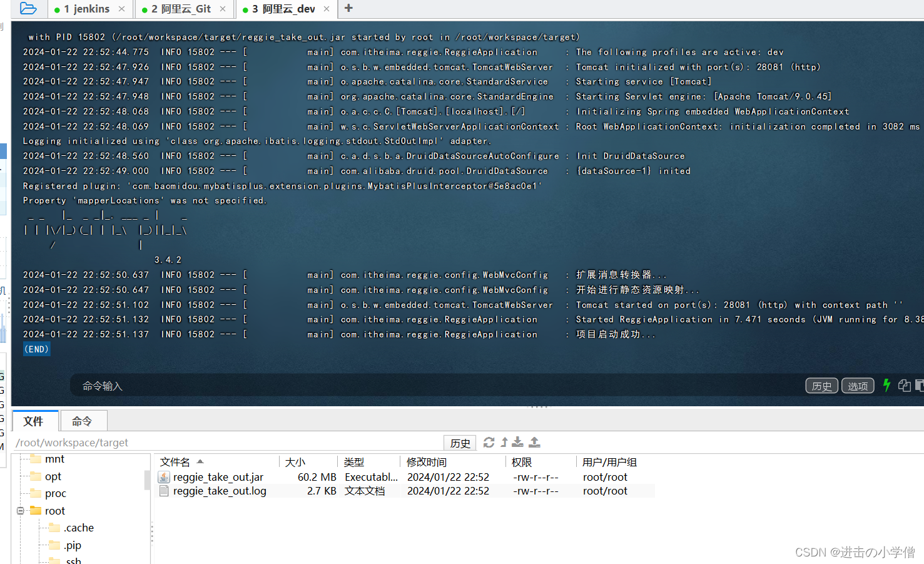Click the green lightning connection status icon

pyautogui.click(x=886, y=386)
